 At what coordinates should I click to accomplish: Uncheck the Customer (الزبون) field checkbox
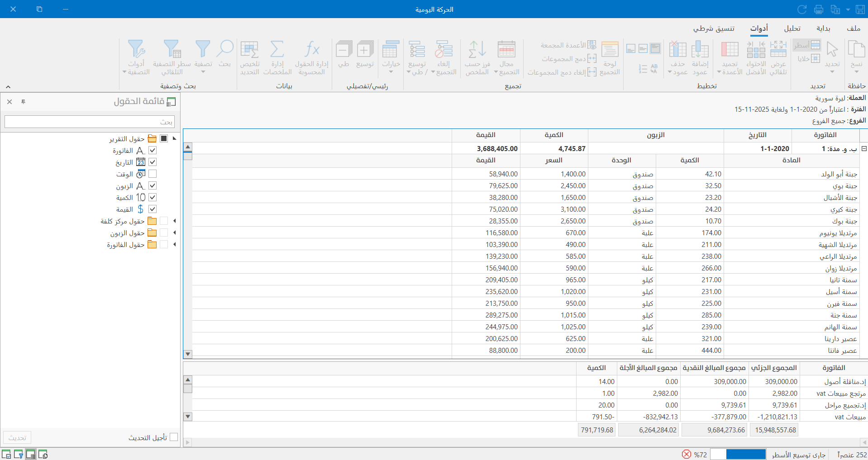153,185
